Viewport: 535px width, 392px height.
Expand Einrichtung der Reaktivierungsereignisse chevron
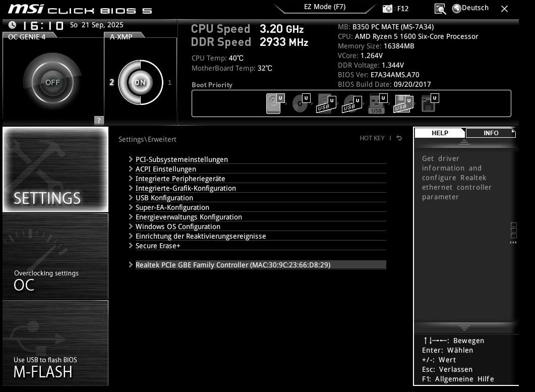coord(131,236)
